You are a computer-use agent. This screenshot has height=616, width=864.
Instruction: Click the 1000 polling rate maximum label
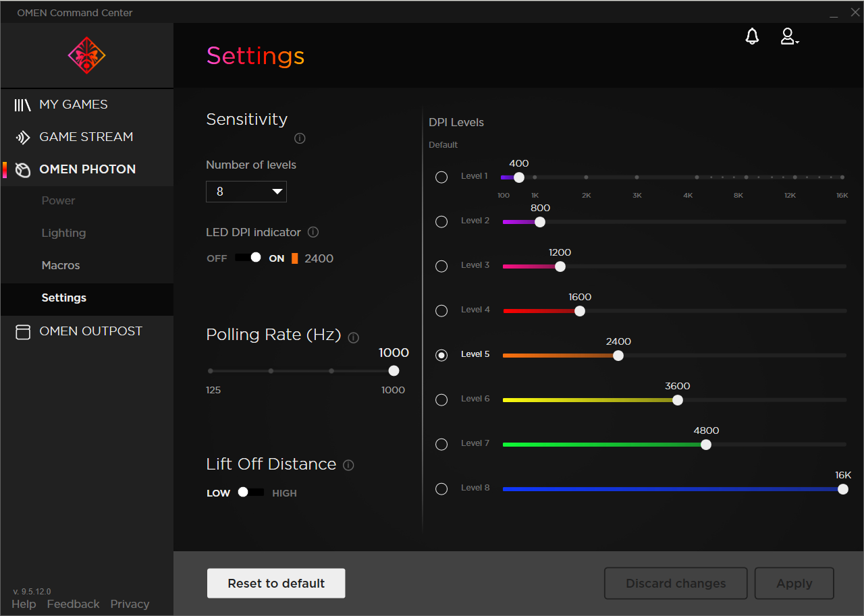tap(393, 390)
